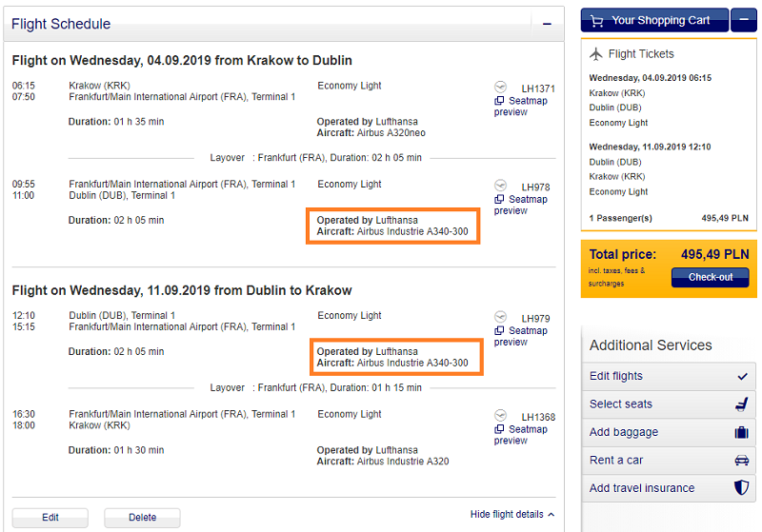Click the Delete button below the schedule
762x532 pixels.
coord(142,518)
